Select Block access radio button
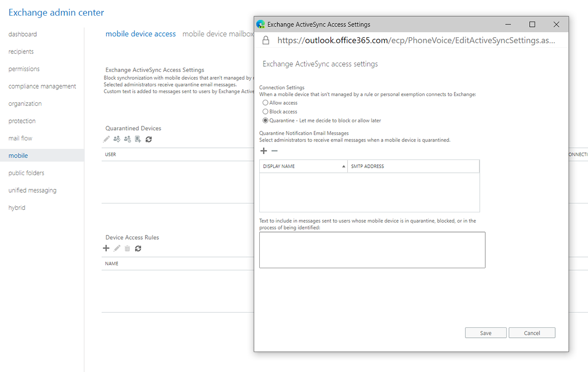Viewport: 588px width, 372px height. [x=266, y=112]
